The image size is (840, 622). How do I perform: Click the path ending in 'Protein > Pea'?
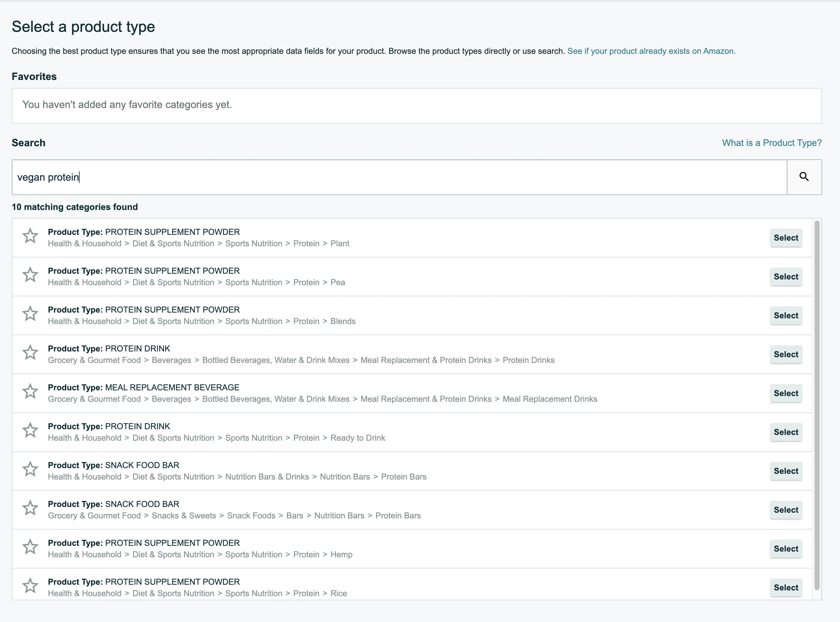click(x=196, y=282)
